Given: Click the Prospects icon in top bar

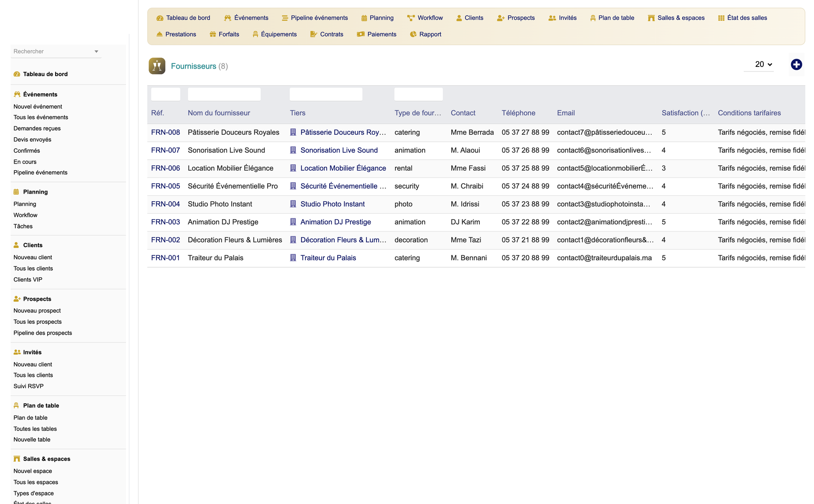Looking at the screenshot, I should pos(501,18).
